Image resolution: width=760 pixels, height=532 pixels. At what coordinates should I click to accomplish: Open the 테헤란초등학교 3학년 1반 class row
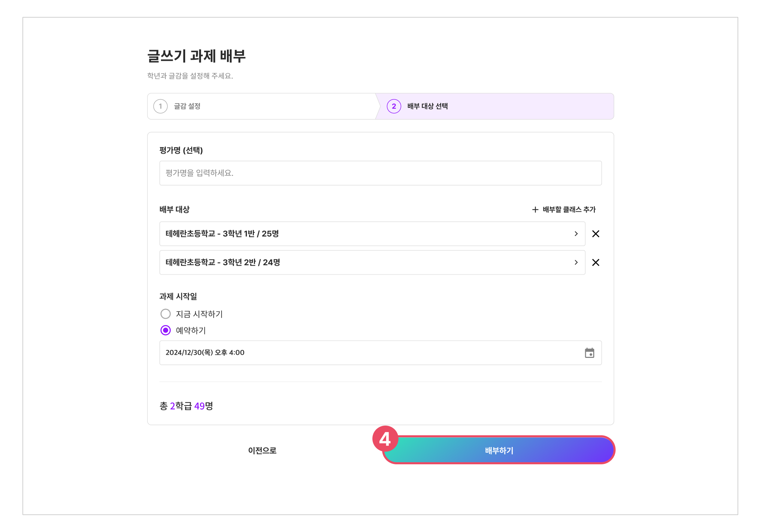(x=372, y=234)
